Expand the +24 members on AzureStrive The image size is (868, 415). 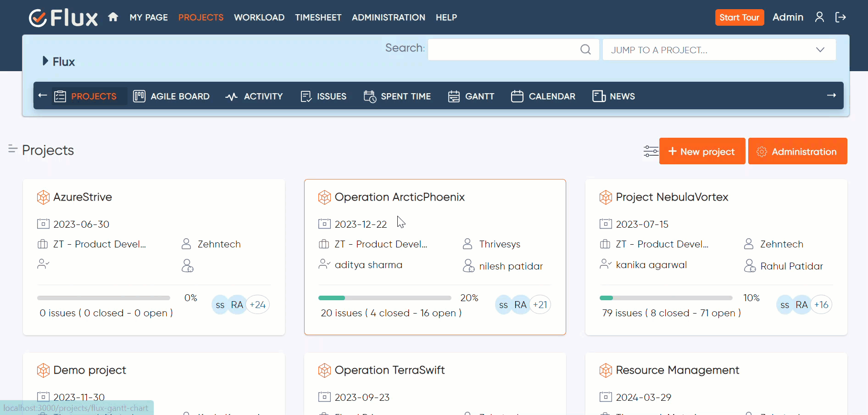coord(258,305)
